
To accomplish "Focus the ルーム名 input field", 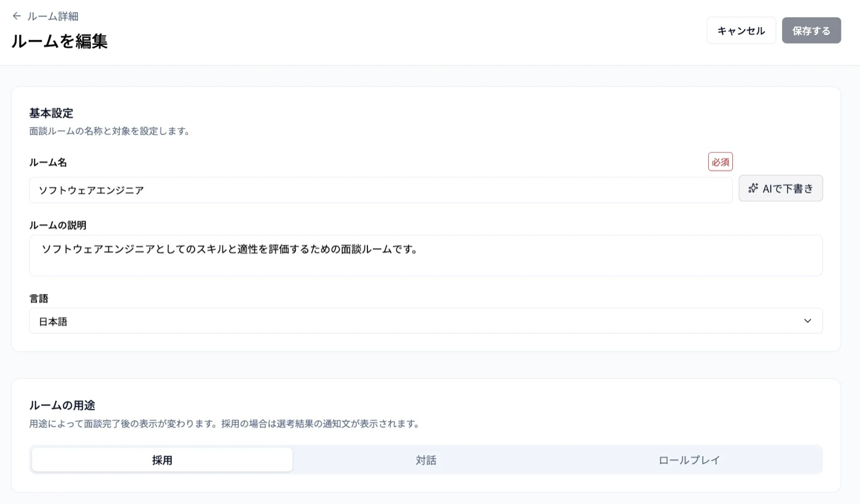I will pos(380,190).
